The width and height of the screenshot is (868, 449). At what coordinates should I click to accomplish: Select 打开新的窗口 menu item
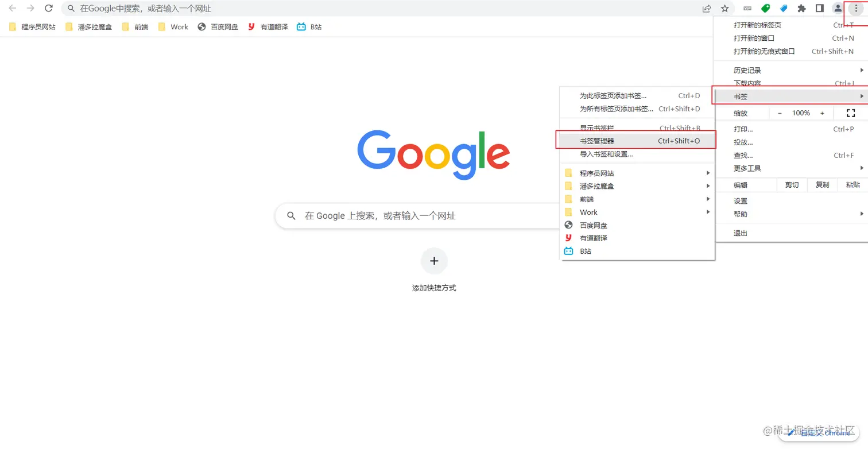click(792, 38)
